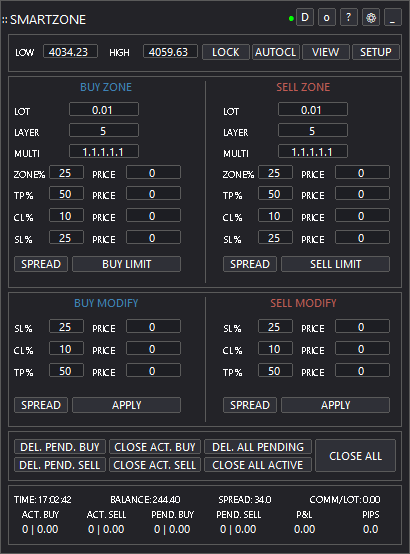Click Buy Zone ZONE% price field
Viewport: 410px width, 554px height.
click(x=153, y=172)
